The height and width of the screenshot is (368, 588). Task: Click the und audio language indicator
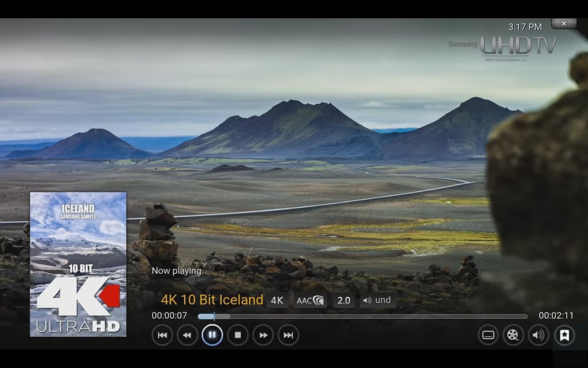click(377, 300)
